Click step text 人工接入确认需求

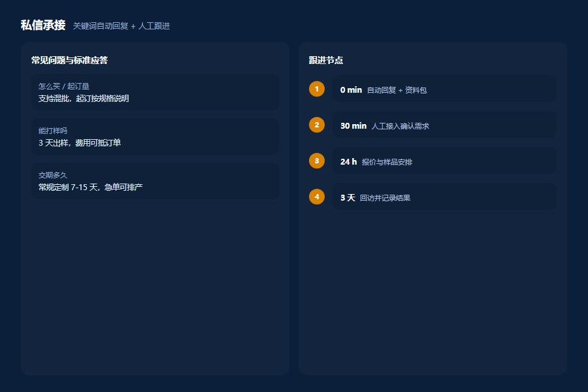tap(400, 126)
